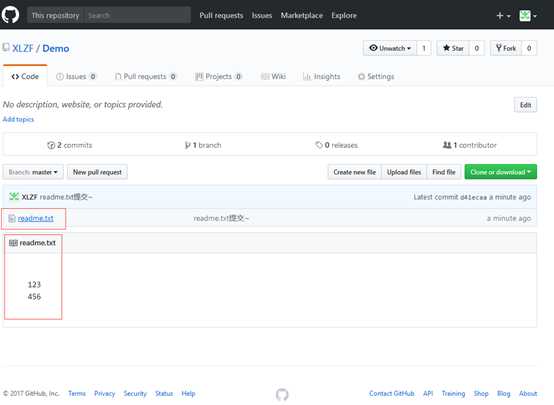Switch to the Wiki tab
Screen dimensions: 554x405
(273, 76)
